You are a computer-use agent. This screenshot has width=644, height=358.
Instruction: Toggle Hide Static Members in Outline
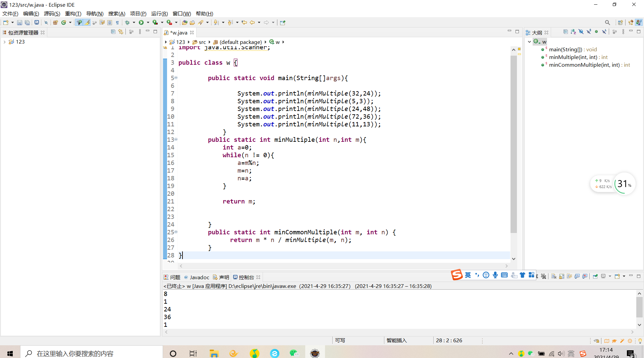point(589,32)
